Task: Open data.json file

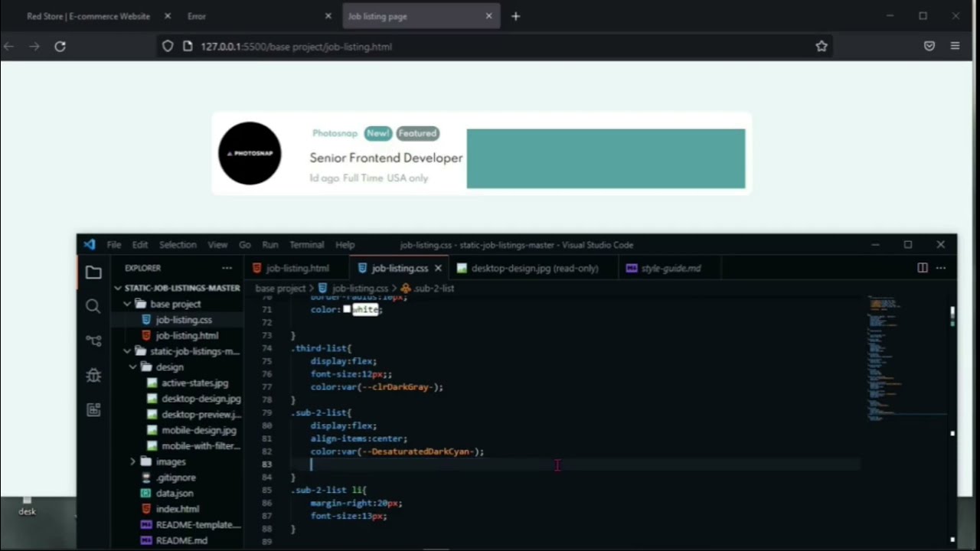Action: tap(175, 494)
